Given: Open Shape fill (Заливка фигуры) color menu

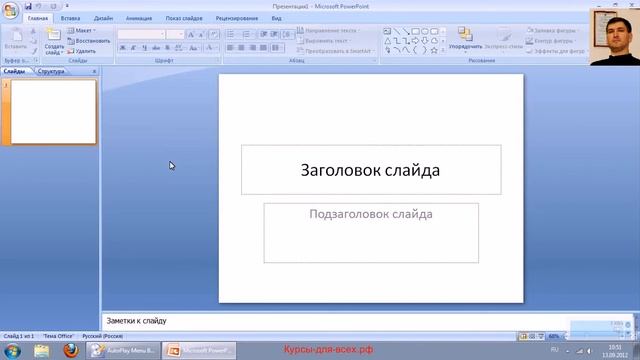Looking at the screenshot, I should point(552,31).
